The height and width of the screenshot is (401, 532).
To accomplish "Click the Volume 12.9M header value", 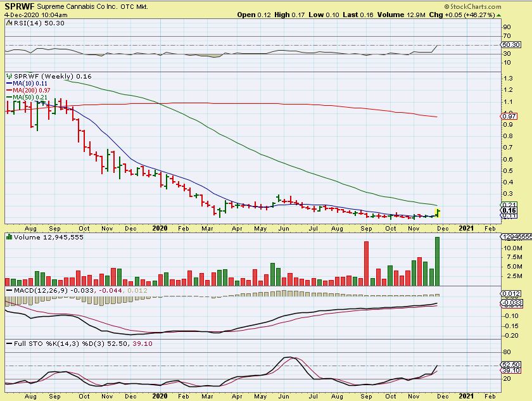I will 401,15.
